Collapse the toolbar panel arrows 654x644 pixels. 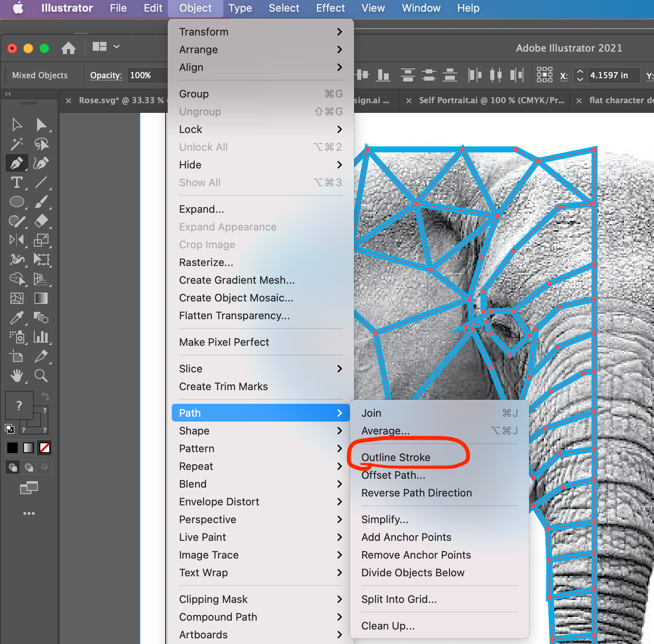pos(8,94)
